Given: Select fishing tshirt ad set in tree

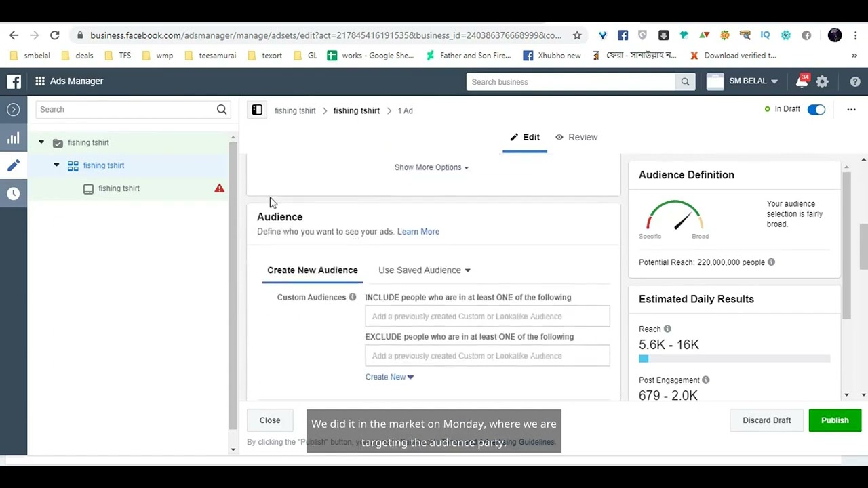Looking at the screenshot, I should click(x=104, y=165).
